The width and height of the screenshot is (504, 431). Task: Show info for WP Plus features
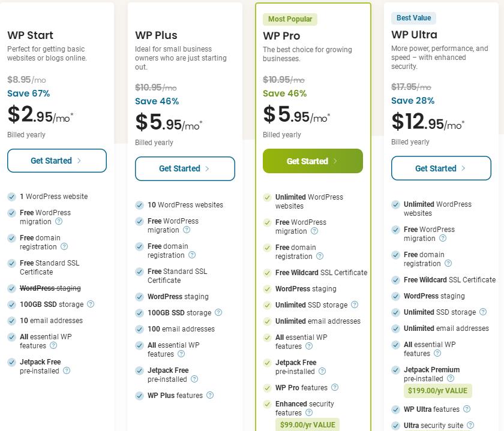tap(210, 396)
